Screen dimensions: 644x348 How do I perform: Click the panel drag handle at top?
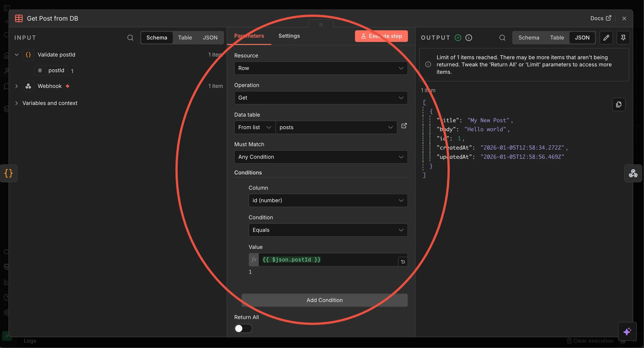coord(321,24)
